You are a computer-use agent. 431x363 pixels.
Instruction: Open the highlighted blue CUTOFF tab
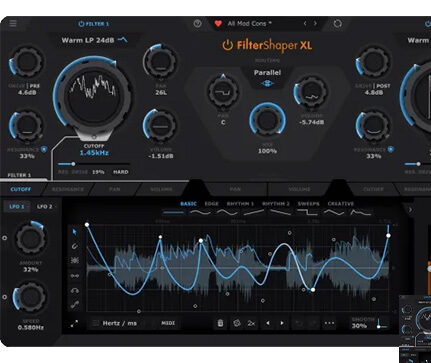coord(21,189)
